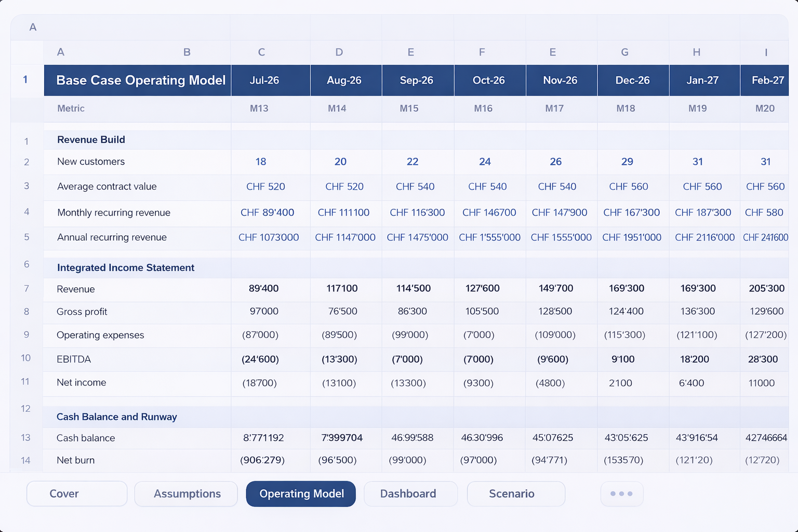This screenshot has height=532, width=798.
Task: Switch to the Dashboard tab
Action: point(410,494)
